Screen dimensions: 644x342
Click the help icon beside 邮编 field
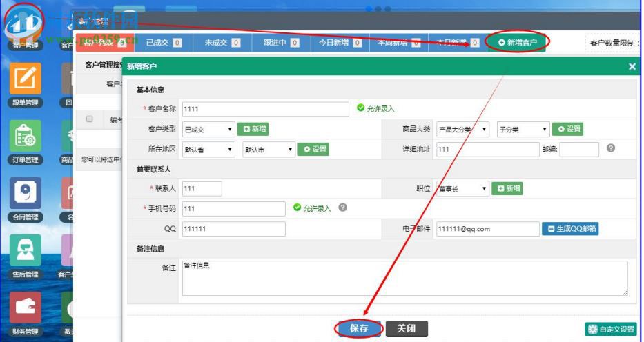611,148
